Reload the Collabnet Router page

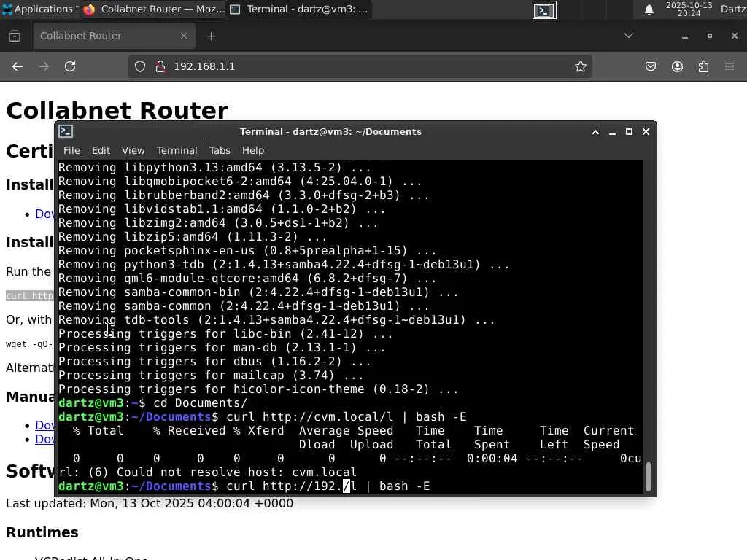(70, 66)
